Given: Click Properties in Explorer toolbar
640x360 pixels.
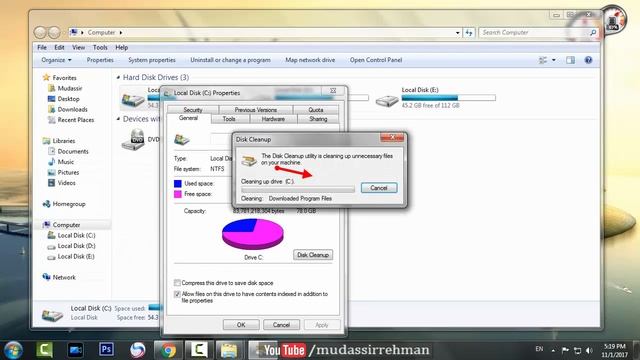Looking at the screenshot, I should coord(100,60).
